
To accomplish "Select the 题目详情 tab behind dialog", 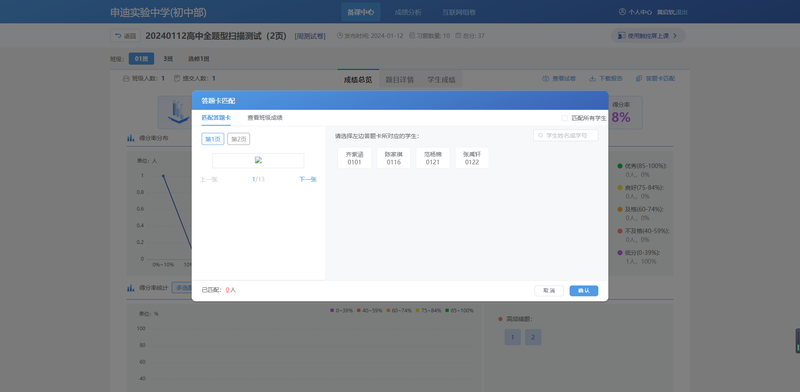I will point(399,80).
